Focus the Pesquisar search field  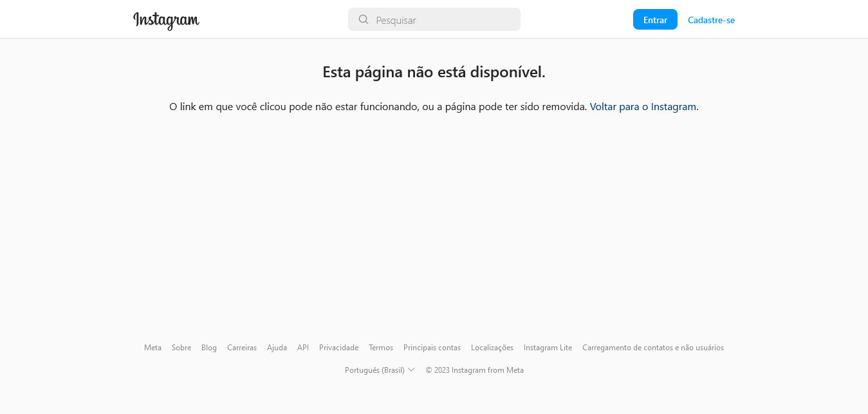click(444, 20)
